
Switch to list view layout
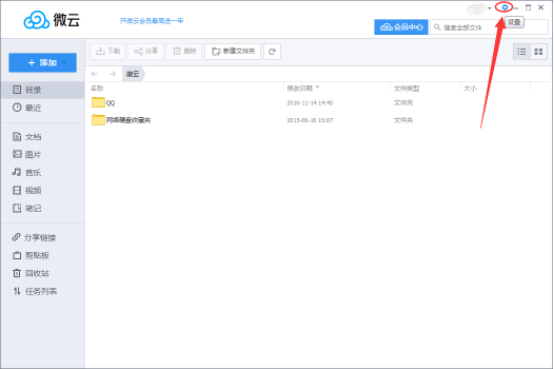[x=521, y=52]
